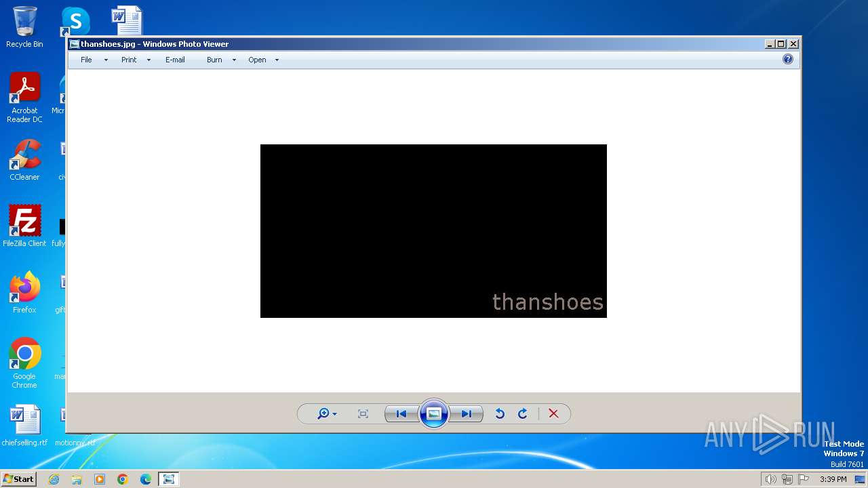Select the Skype desktop icon
Screen dimensions: 868x488
pyautogui.click(x=75, y=22)
